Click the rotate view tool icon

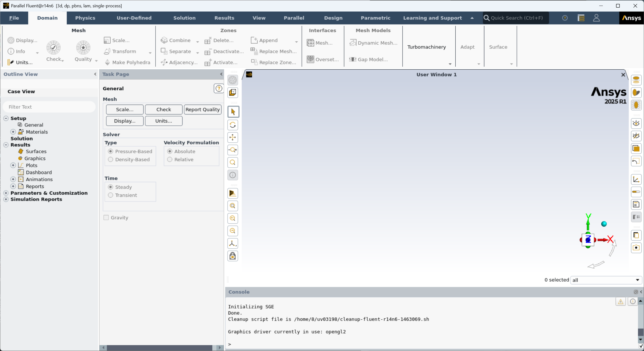tap(232, 125)
